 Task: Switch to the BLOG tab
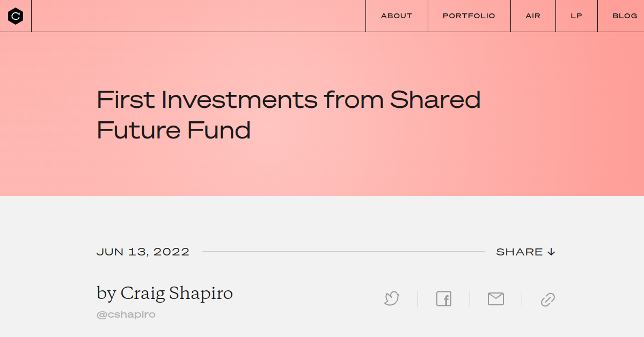pyautogui.click(x=624, y=16)
